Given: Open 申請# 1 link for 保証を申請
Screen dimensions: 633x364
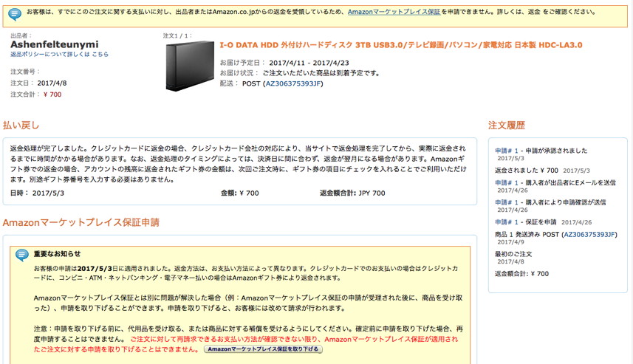Looking at the screenshot, I should tap(507, 222).
